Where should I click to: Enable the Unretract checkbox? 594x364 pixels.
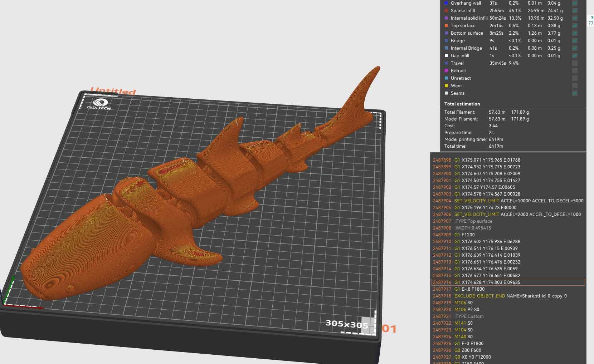(x=575, y=78)
